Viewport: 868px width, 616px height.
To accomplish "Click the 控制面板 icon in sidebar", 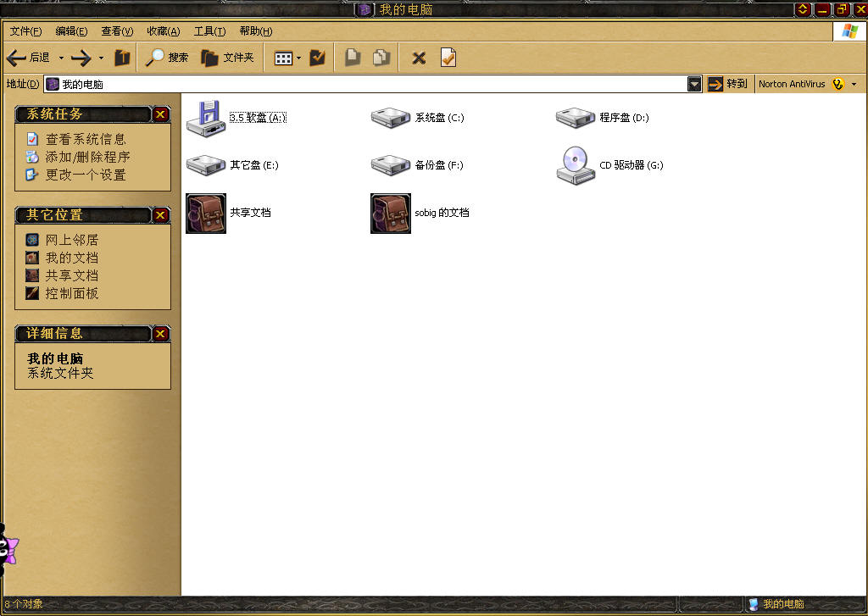I will click(32, 293).
